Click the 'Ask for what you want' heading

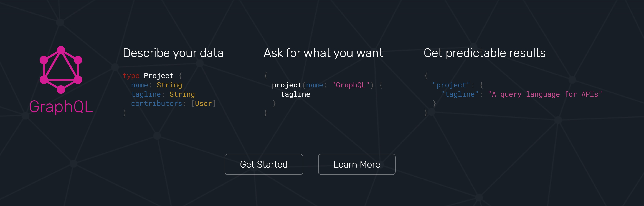(323, 53)
